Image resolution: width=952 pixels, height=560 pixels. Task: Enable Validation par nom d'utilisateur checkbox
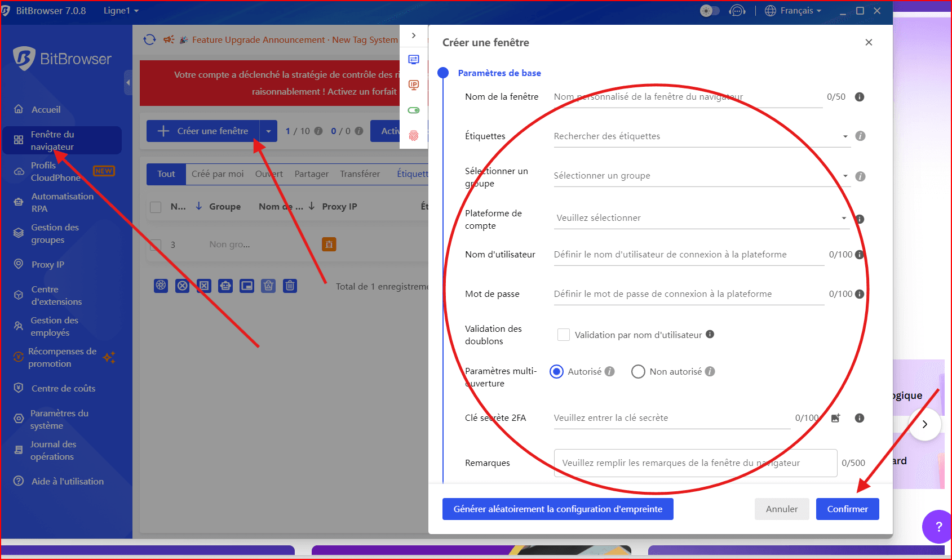563,335
